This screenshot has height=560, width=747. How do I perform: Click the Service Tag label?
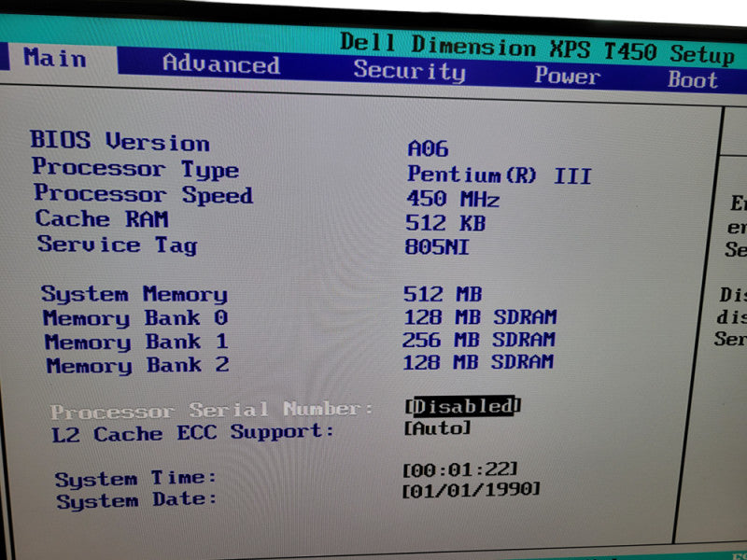pos(118,245)
